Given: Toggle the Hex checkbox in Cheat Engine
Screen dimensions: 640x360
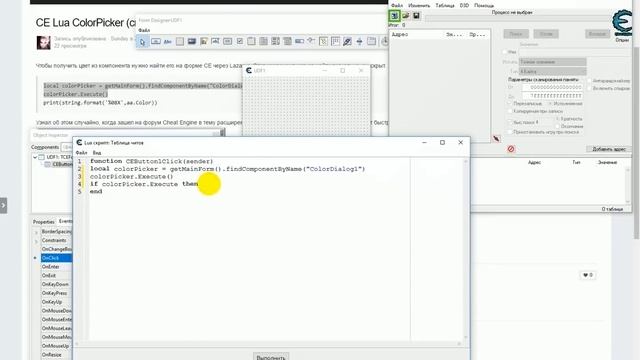Looking at the screenshot, I should coord(504,52).
